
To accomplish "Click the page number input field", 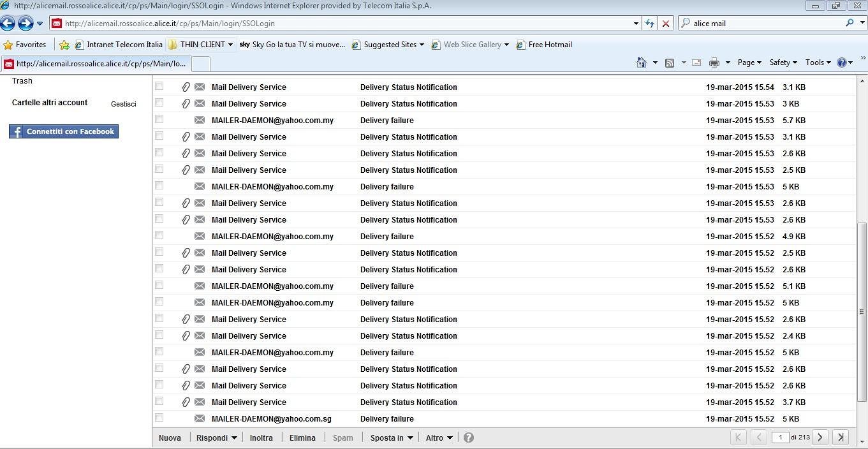I will point(780,437).
